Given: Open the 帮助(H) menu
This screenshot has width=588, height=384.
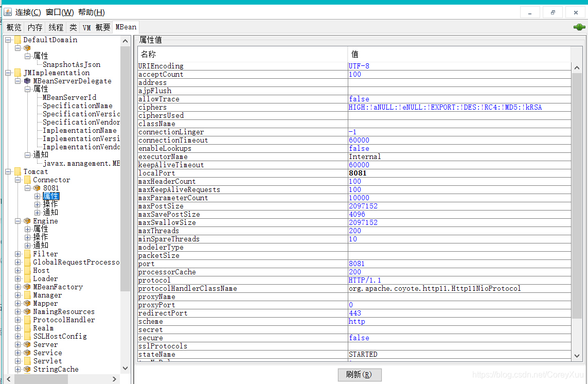Looking at the screenshot, I should 92,12.
